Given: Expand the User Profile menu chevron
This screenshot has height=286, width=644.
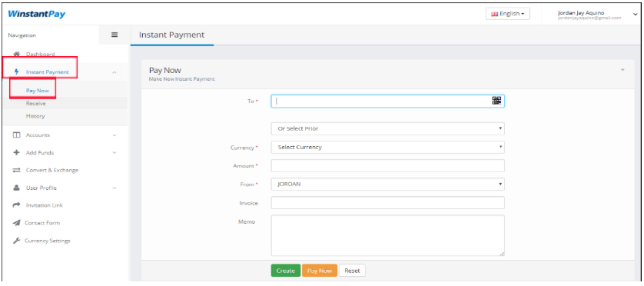Looking at the screenshot, I should point(115,188).
